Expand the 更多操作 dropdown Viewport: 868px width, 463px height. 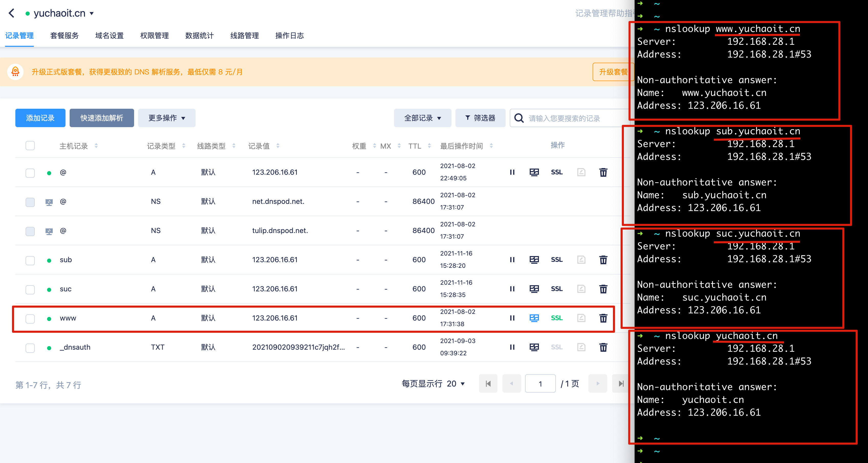pos(167,118)
